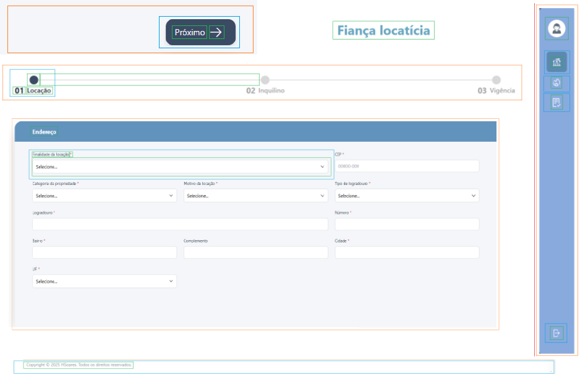Image resolution: width=588 pixels, height=383 pixels.
Task: Open the document checklist sidebar icon
Action: (x=556, y=103)
